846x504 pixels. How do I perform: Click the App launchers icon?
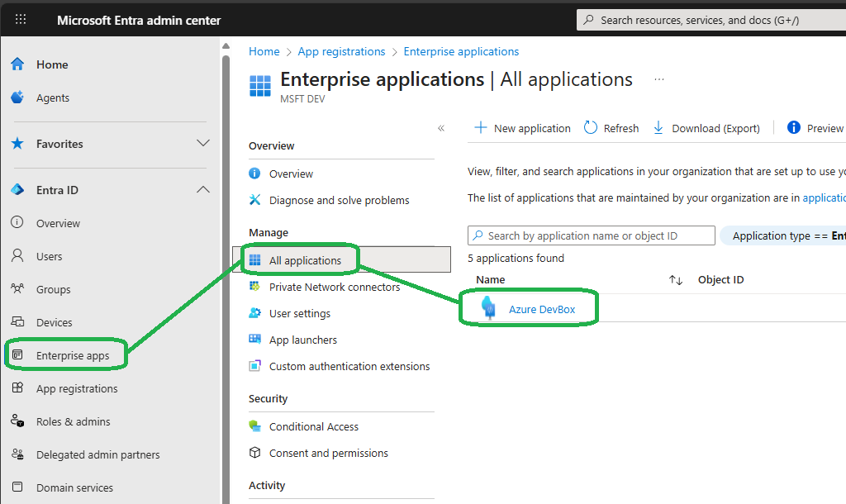254,340
